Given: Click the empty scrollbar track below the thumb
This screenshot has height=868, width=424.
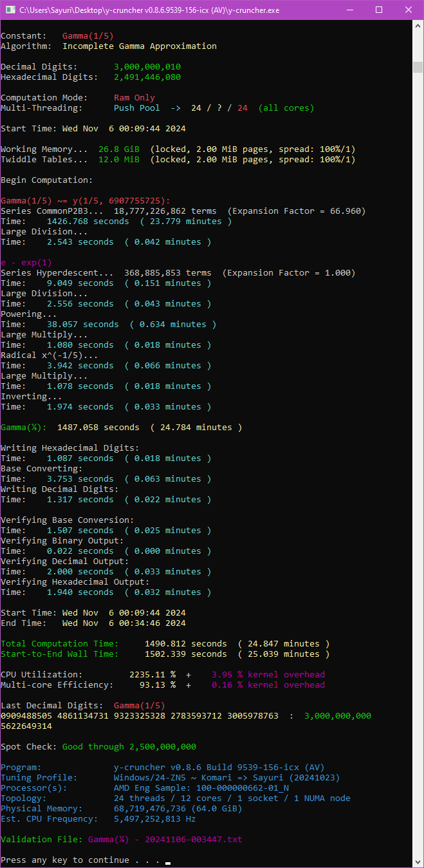Looking at the screenshot, I should 418,451.
